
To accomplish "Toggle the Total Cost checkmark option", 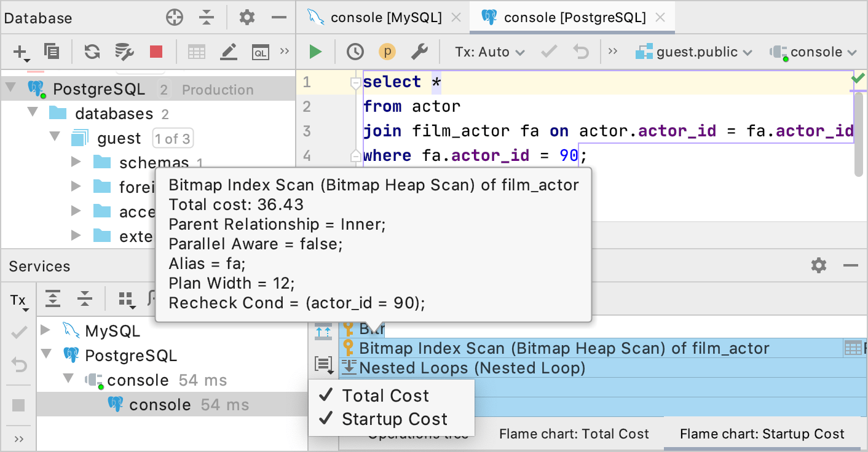I will pos(385,396).
